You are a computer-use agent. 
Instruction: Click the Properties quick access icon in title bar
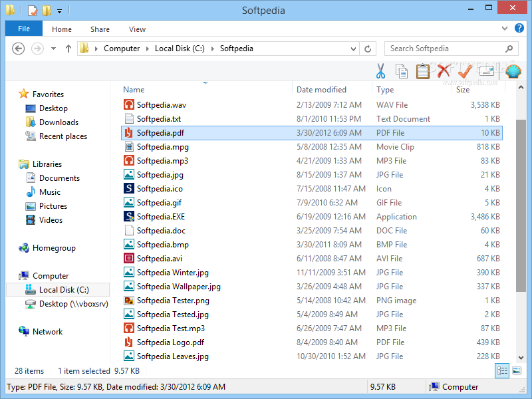click(x=32, y=10)
